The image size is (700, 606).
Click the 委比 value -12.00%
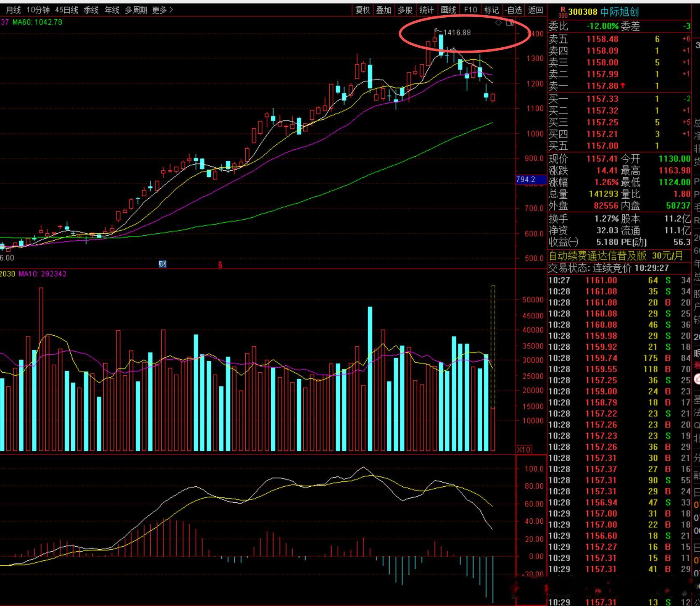click(602, 26)
